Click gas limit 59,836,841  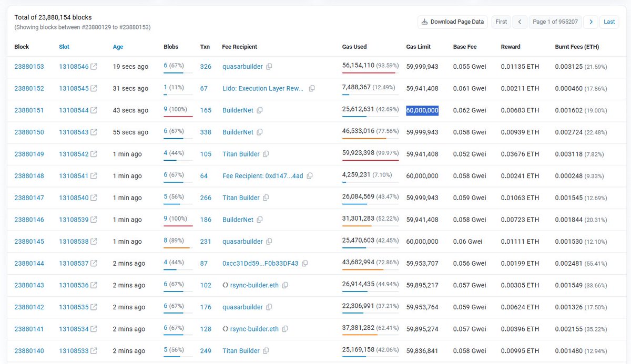(422, 351)
